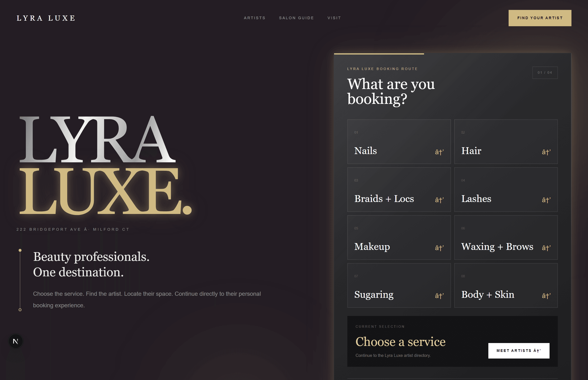Screen dimensions: 588x380
Task: Select the Lashes service title
Action: pos(476,199)
